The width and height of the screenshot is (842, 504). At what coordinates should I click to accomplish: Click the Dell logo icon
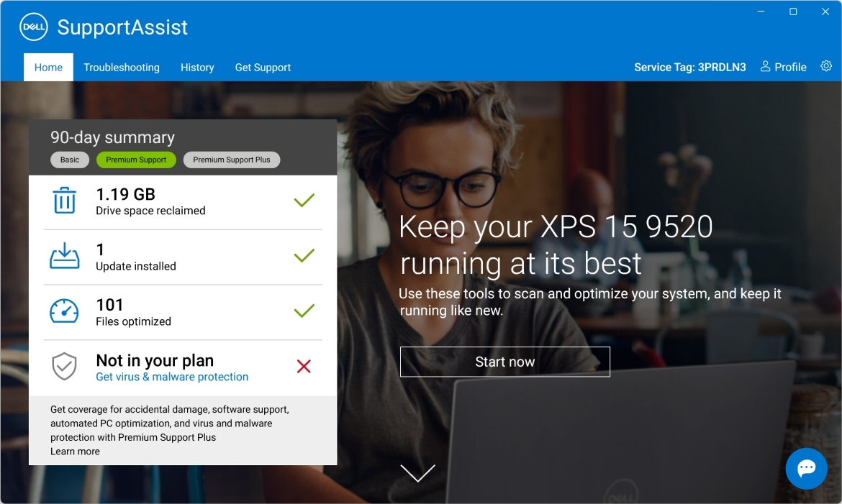(33, 27)
